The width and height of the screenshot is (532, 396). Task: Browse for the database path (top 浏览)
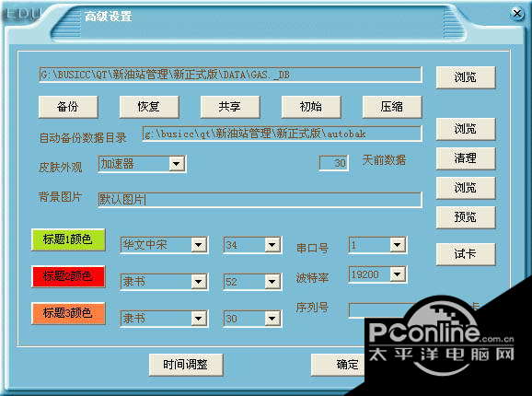[466, 77]
